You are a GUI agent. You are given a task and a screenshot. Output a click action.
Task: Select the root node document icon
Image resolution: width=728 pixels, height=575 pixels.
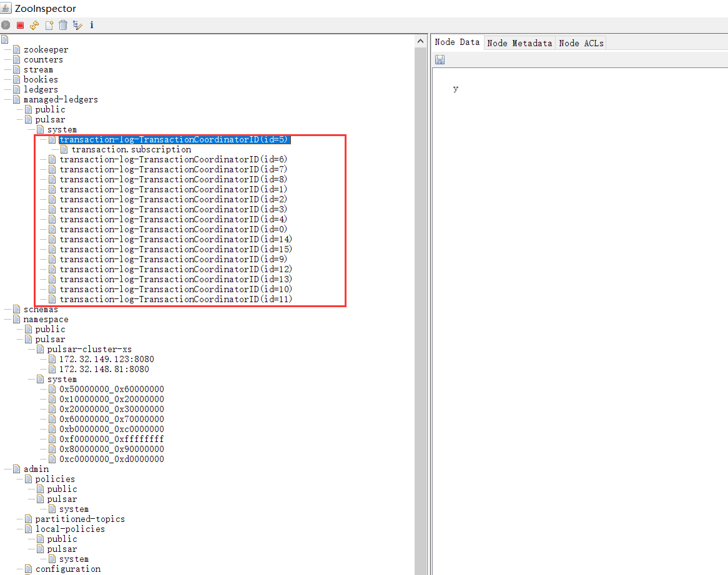click(x=4, y=39)
